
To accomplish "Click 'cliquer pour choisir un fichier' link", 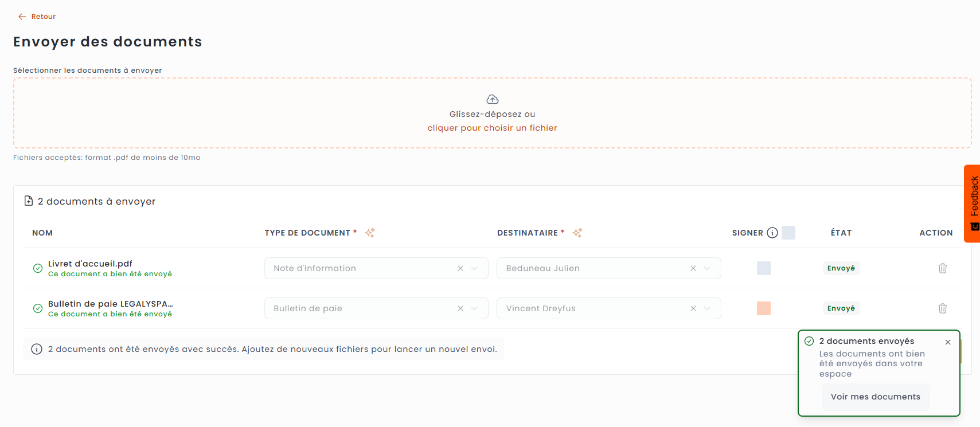I will click(492, 128).
